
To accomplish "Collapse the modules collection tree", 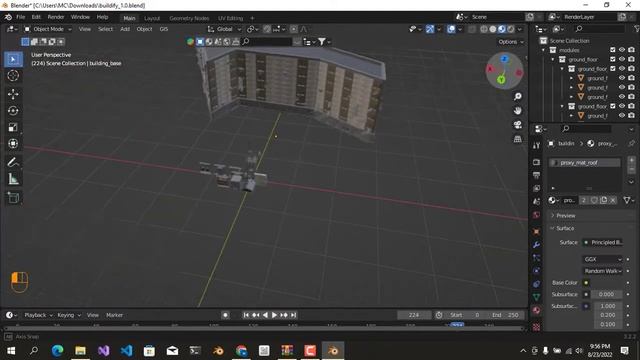I will click(543, 50).
